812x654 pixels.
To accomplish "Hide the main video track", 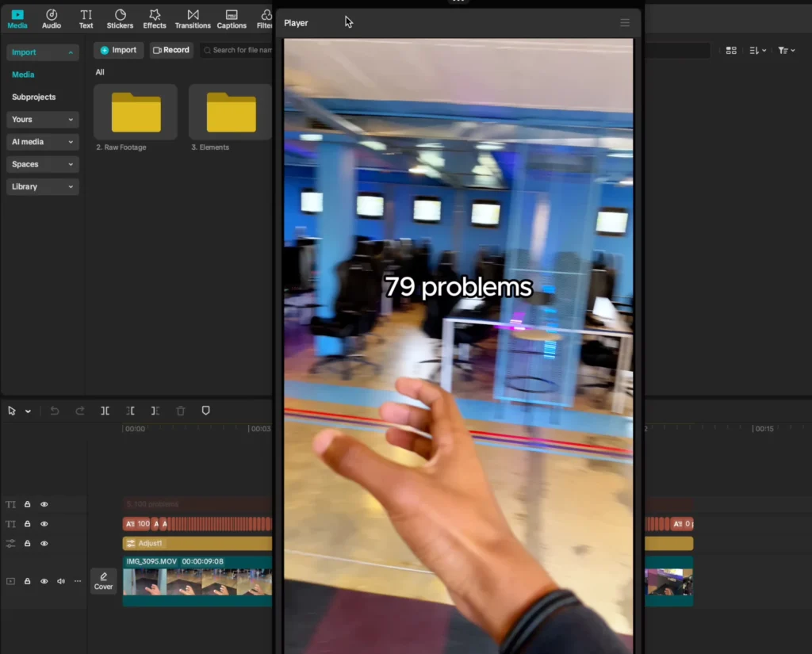I will pos(44,582).
